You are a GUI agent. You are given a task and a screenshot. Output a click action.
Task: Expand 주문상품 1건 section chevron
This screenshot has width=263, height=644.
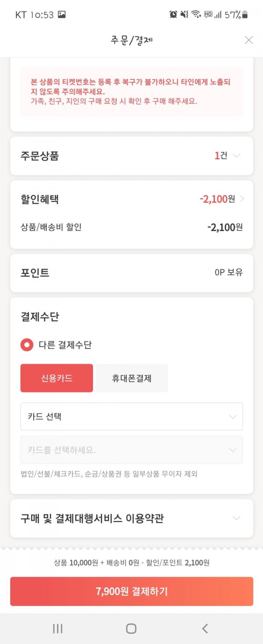pos(237,155)
